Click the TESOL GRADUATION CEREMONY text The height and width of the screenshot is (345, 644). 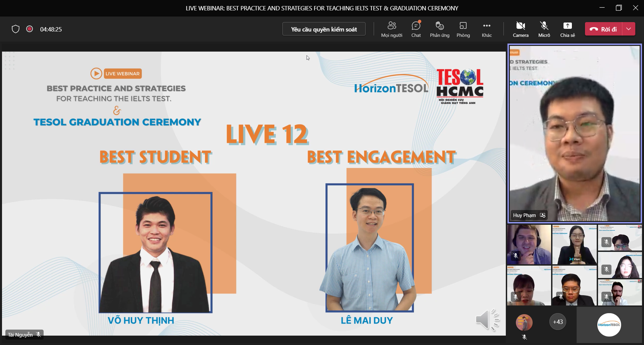tap(117, 122)
